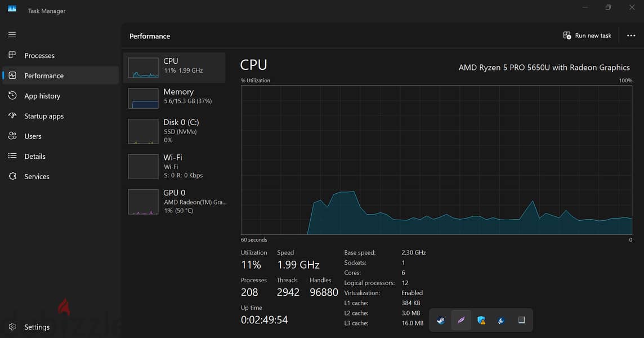Click the large CPU utilization graph
Image resolution: width=644 pixels, height=338 pixels.
pyautogui.click(x=436, y=160)
